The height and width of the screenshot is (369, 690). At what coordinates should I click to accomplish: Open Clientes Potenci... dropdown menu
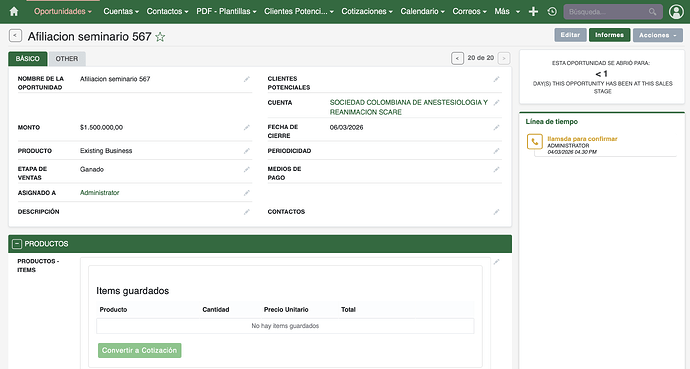[x=299, y=11]
